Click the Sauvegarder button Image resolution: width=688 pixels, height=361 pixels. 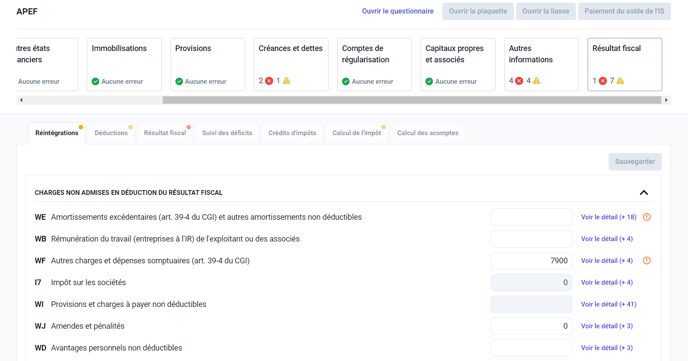[x=635, y=161]
